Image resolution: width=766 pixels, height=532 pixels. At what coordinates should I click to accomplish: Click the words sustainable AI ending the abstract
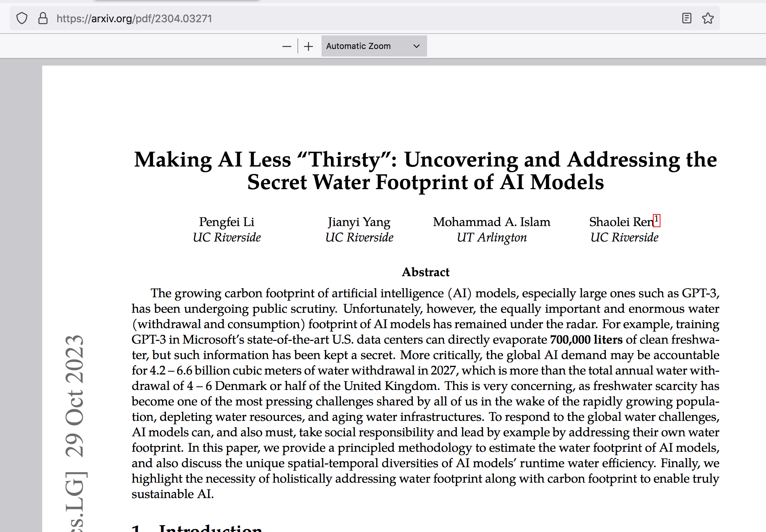(x=173, y=494)
